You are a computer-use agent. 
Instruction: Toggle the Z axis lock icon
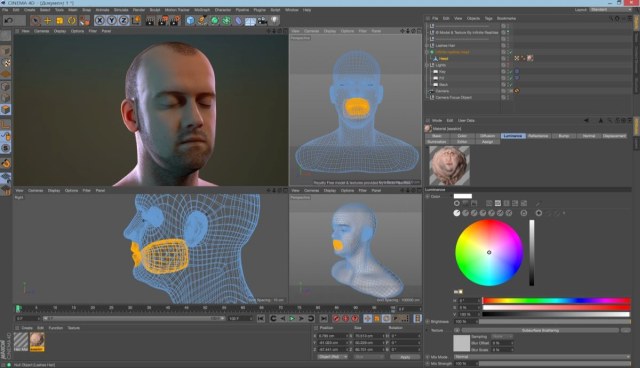click(124, 20)
